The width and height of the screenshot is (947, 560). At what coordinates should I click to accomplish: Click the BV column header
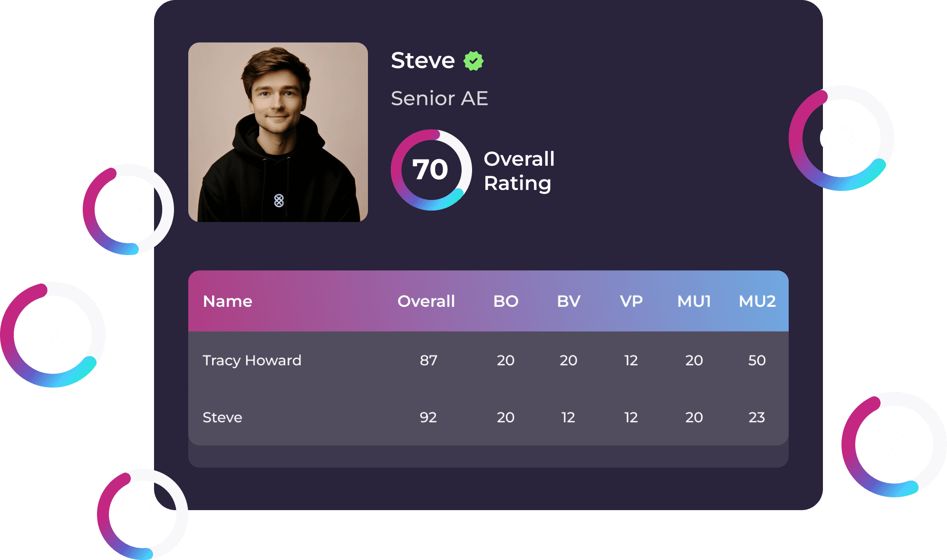(569, 301)
